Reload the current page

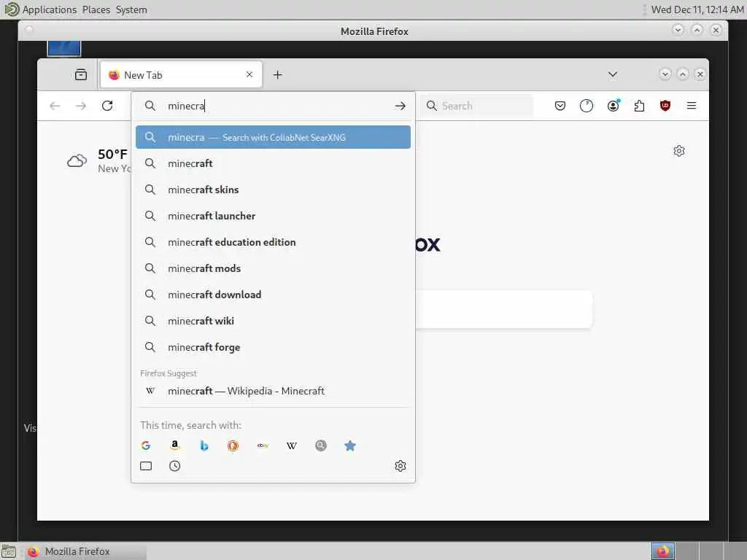pos(107,106)
